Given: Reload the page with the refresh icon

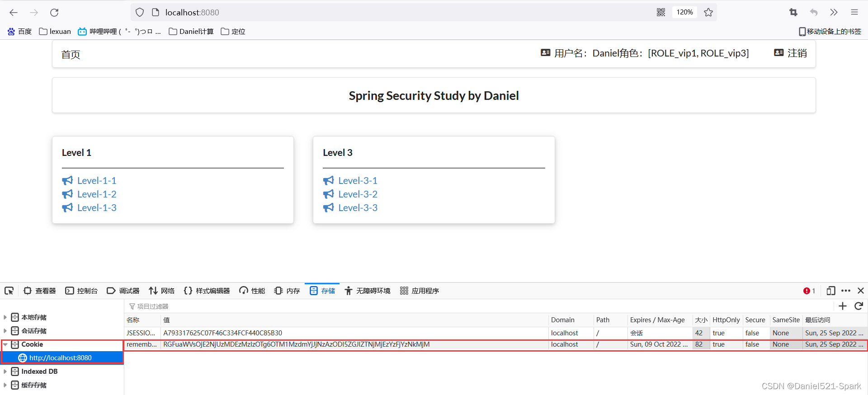Looking at the screenshot, I should click(x=54, y=13).
